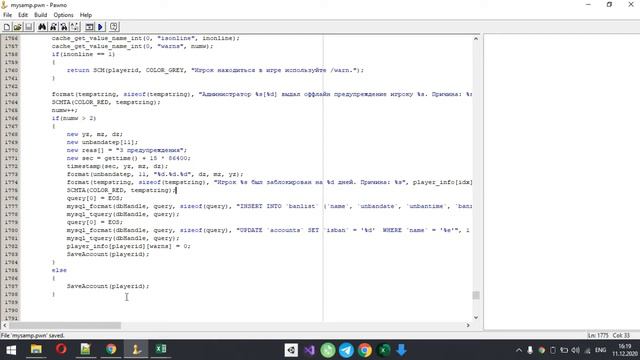This screenshot has width=640, height=360.
Task: Open the Excel taskbar icon on the left
Action: tap(161, 350)
